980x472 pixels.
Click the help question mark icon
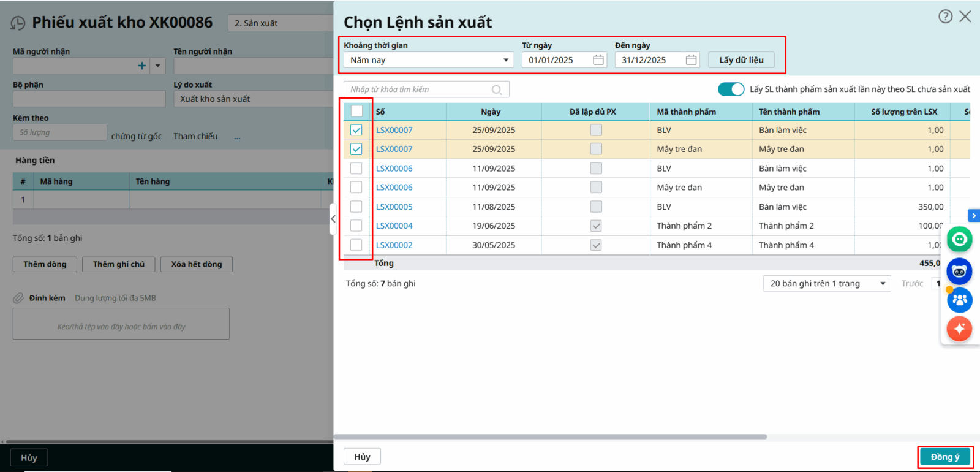(x=945, y=17)
